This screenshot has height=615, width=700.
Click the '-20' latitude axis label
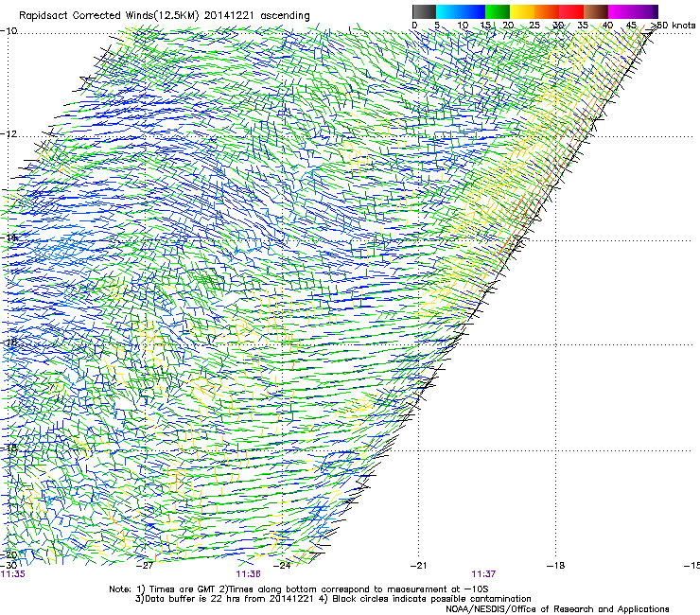[9, 554]
